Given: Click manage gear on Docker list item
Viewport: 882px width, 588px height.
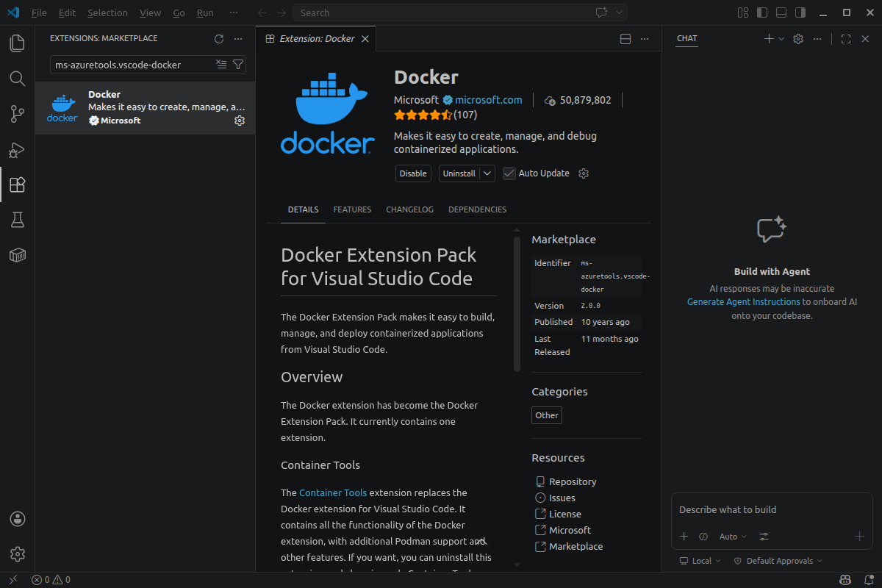Looking at the screenshot, I should (x=240, y=121).
